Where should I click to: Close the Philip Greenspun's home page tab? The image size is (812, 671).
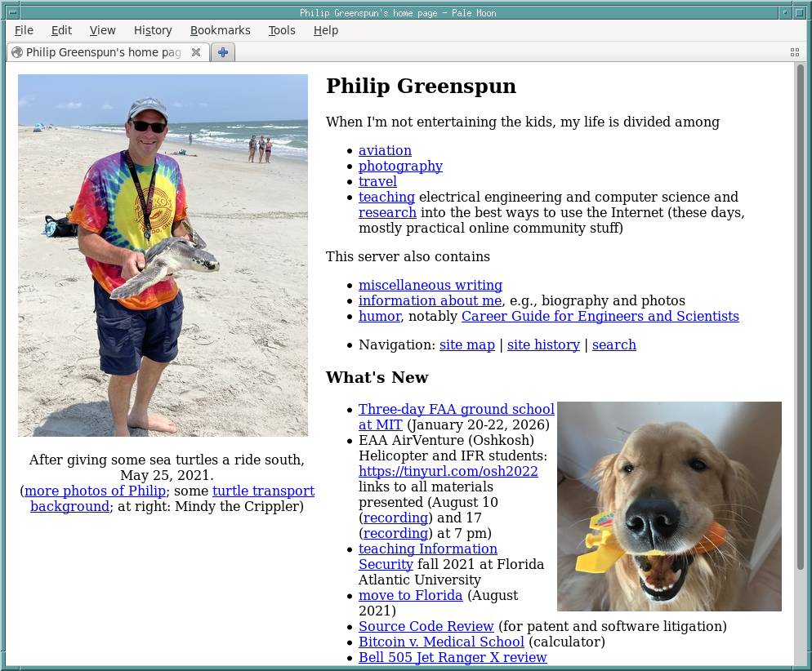pos(196,52)
